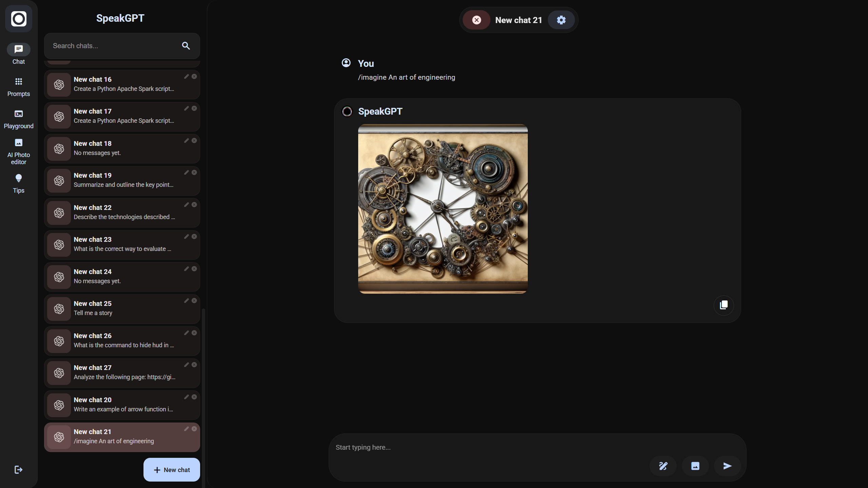Click the magic pencil icon in input bar
Screen dimensions: 868x488
coord(663,466)
